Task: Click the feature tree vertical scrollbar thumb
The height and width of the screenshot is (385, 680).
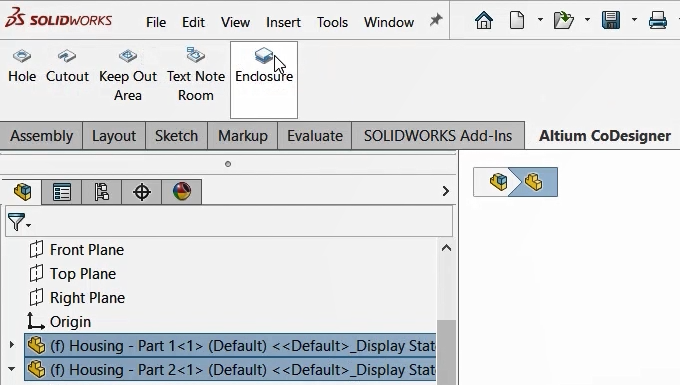Action: (x=446, y=352)
